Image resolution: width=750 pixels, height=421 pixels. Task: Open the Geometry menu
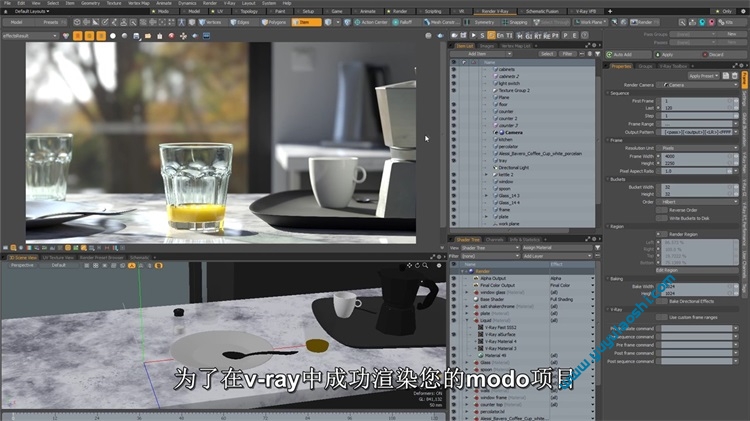90,3
